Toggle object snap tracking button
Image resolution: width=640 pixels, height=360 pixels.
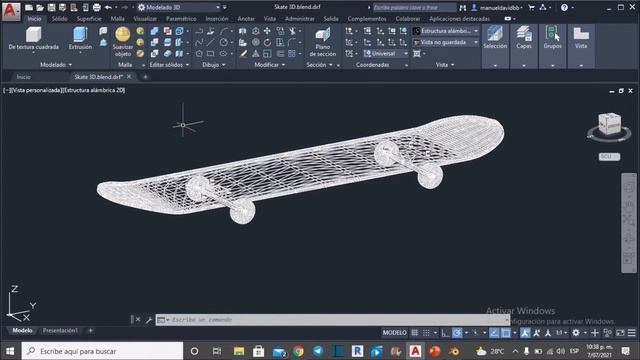(494, 333)
